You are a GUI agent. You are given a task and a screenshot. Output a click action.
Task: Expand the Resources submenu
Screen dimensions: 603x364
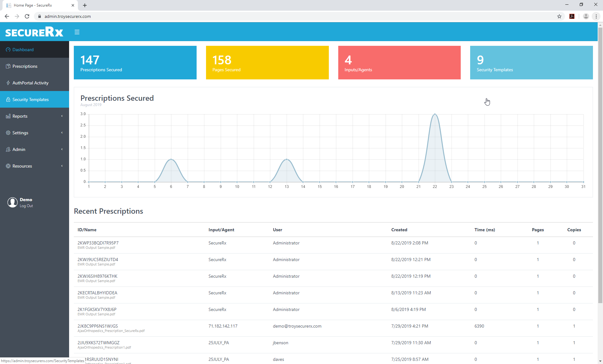click(x=35, y=166)
